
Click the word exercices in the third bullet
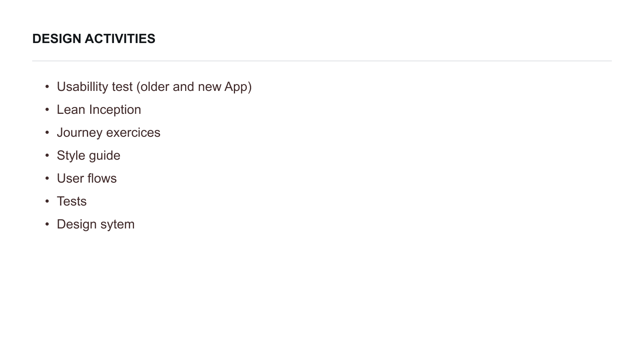[133, 133]
